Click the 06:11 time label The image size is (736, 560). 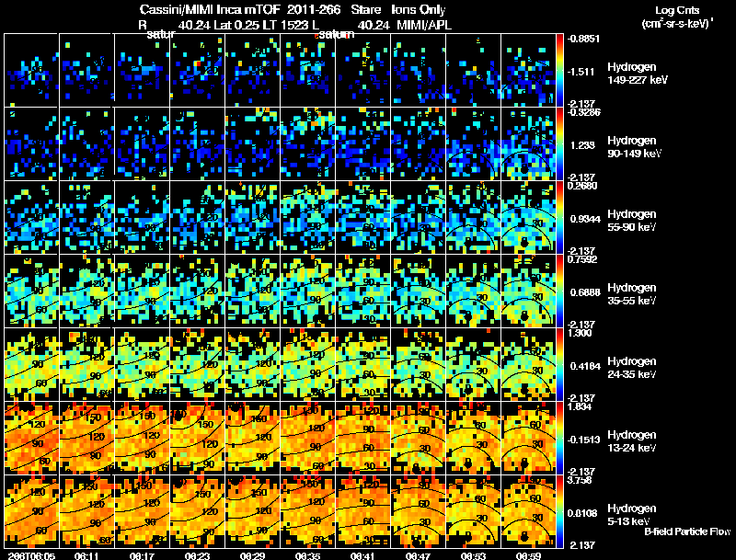tap(86, 555)
